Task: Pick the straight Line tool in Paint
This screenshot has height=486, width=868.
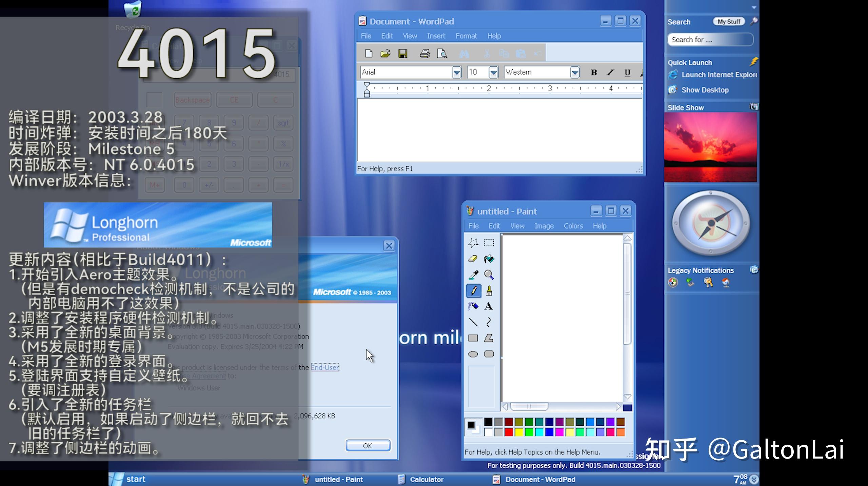Action: [x=473, y=322]
